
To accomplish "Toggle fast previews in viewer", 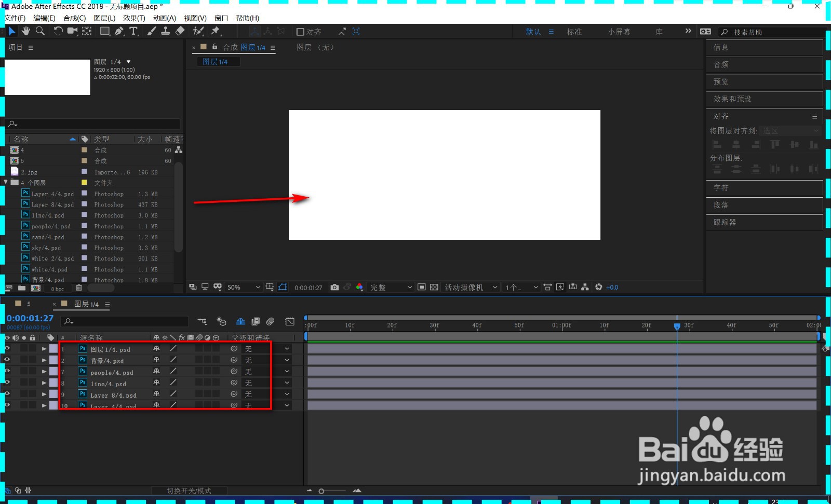I will click(560, 287).
